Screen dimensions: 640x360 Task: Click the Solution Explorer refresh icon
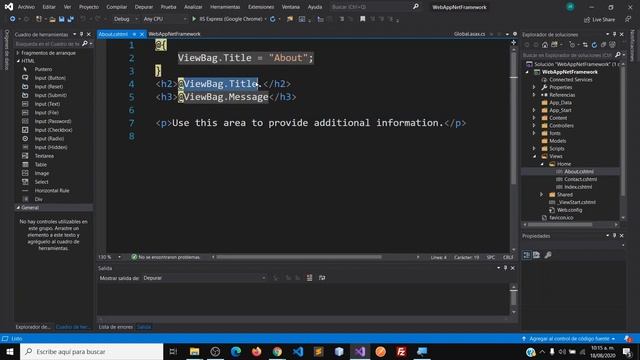(x=594, y=45)
